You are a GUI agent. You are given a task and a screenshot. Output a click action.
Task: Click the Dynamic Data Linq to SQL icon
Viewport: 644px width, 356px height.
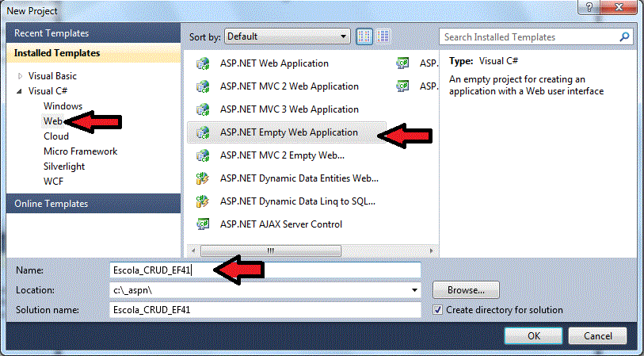pos(203,201)
